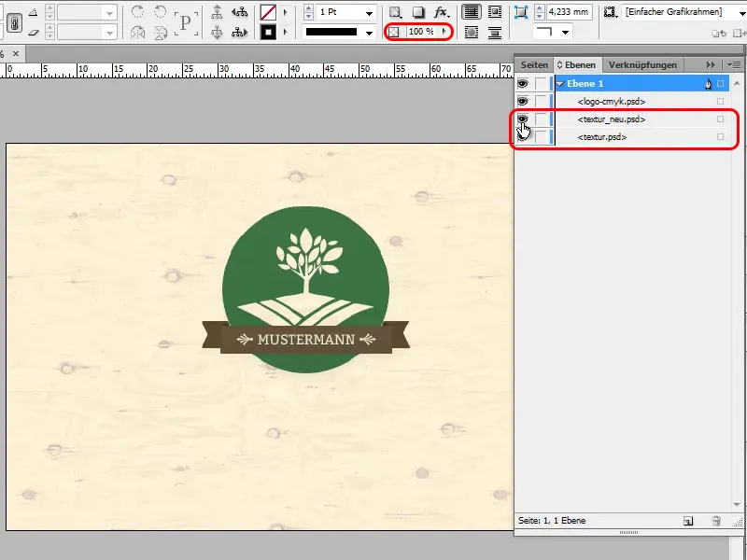
Task: Open the stroke style line dropdown
Action: pyautogui.click(x=369, y=33)
